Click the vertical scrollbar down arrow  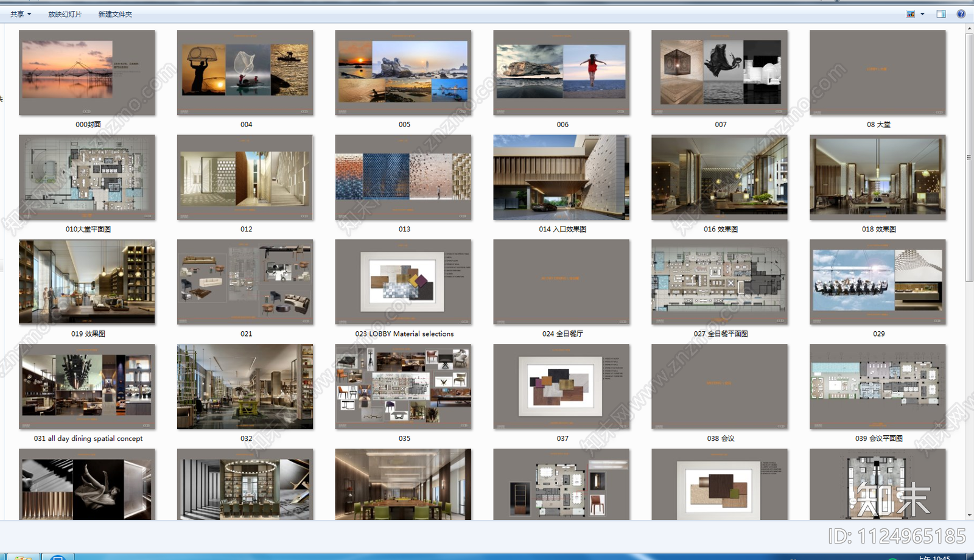point(969,515)
